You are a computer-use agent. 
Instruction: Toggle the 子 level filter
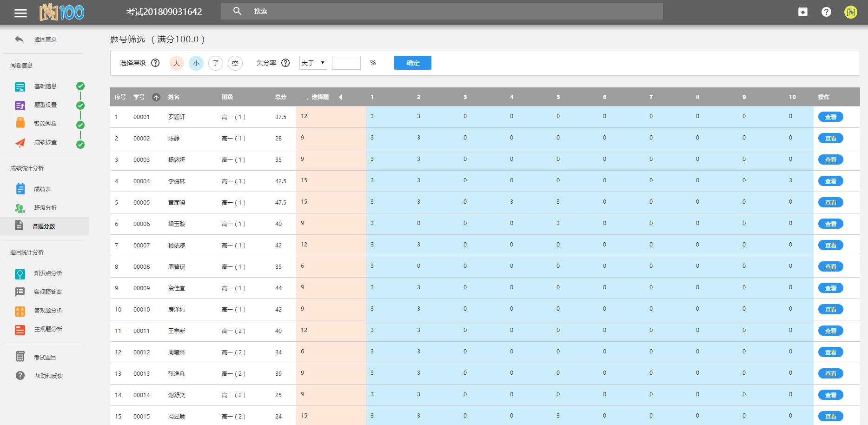pyautogui.click(x=216, y=63)
